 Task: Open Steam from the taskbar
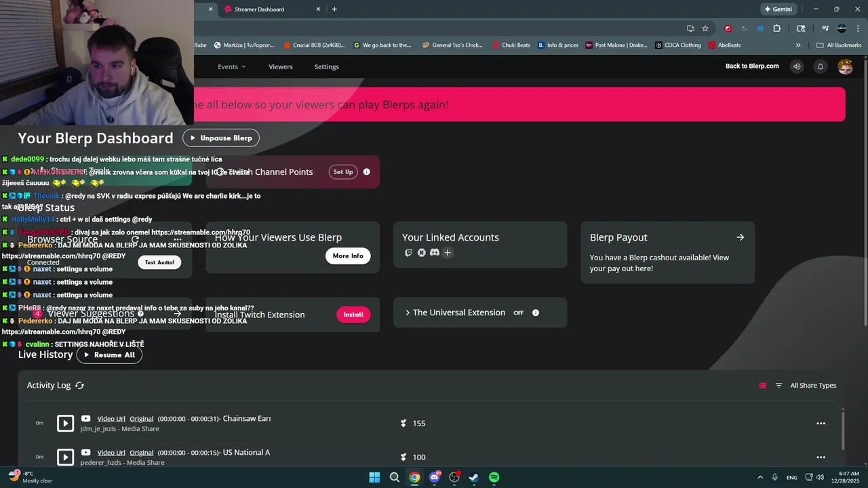pos(474,477)
